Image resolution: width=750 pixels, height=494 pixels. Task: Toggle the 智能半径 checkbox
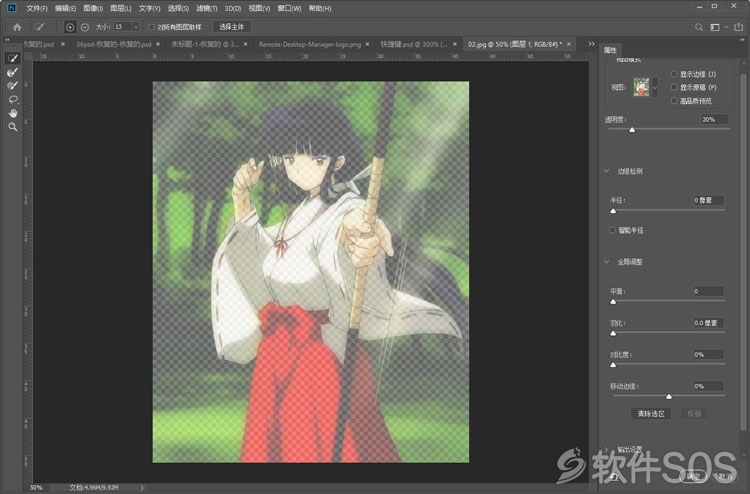point(612,230)
